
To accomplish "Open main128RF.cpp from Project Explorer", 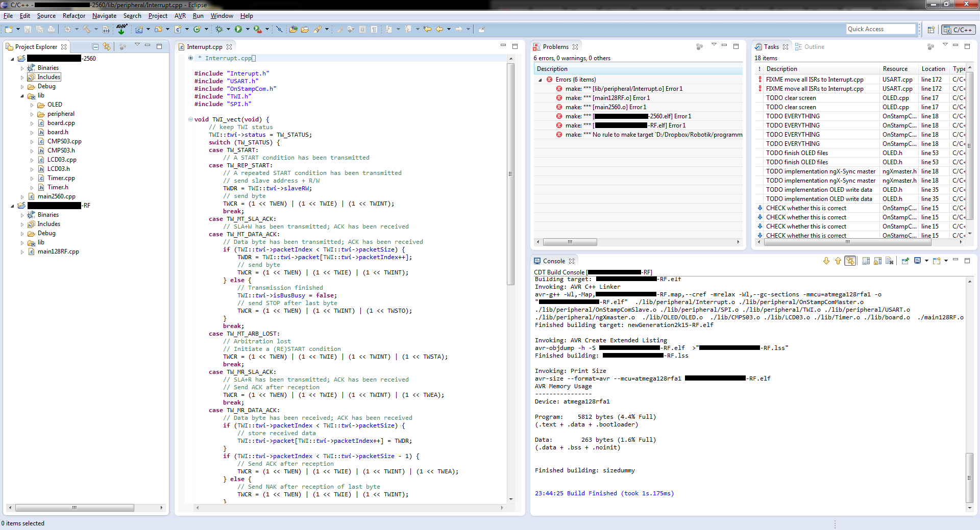I will point(58,251).
